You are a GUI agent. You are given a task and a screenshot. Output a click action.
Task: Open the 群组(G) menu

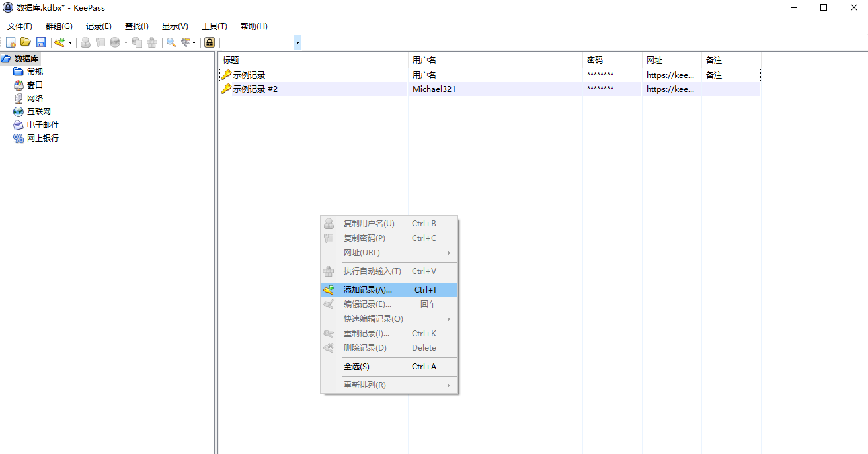point(59,26)
